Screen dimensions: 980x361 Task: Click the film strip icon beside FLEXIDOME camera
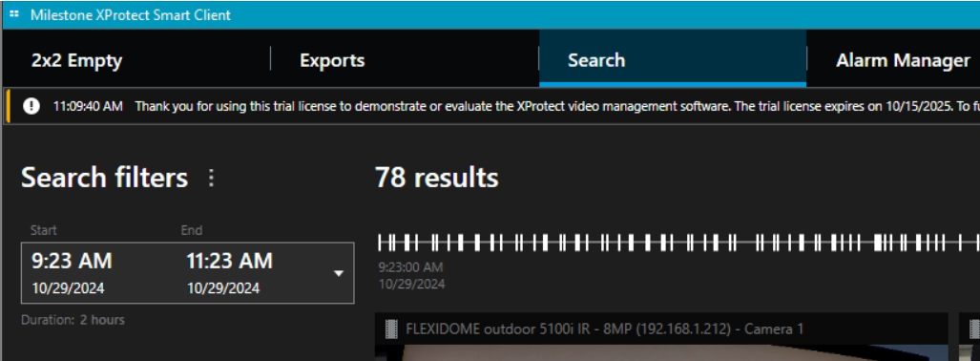391,329
